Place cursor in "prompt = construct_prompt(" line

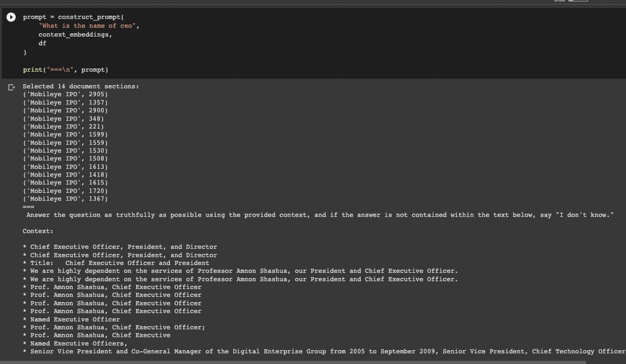pyautogui.click(x=74, y=17)
